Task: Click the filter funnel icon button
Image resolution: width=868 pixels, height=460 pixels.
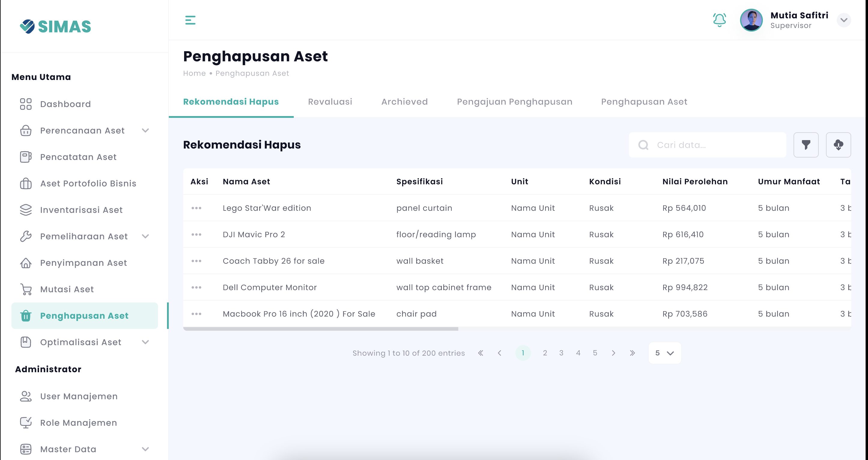Action: click(806, 145)
